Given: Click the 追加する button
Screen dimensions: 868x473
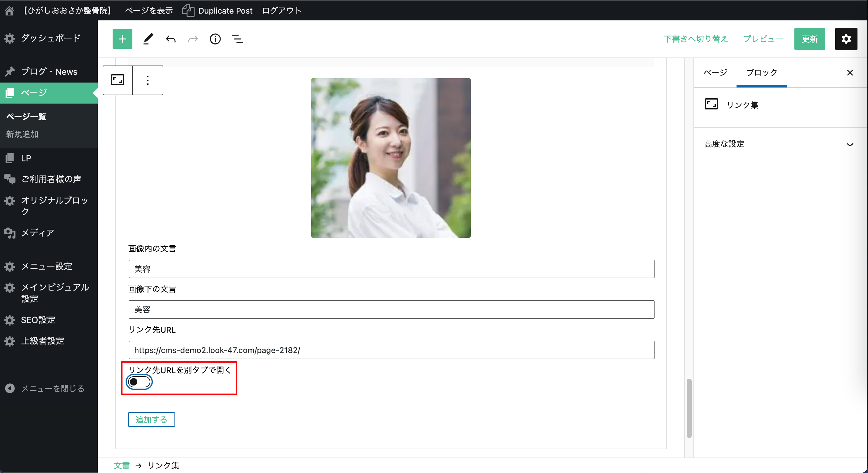Looking at the screenshot, I should (x=151, y=420).
